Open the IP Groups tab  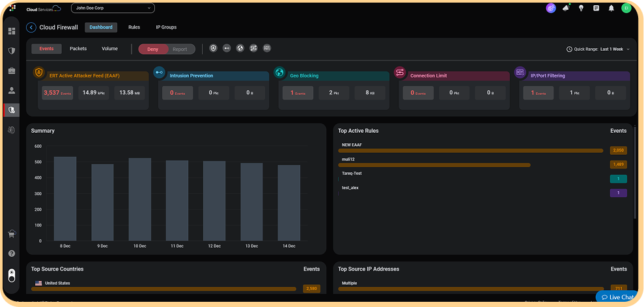[x=166, y=27]
